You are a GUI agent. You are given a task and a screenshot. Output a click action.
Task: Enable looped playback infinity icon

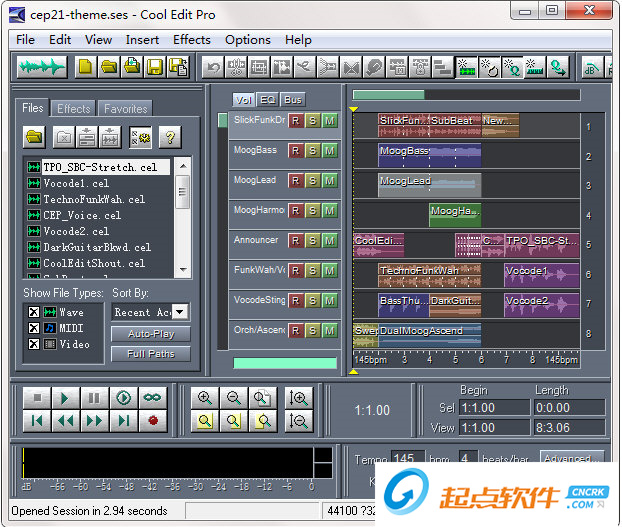click(152, 397)
